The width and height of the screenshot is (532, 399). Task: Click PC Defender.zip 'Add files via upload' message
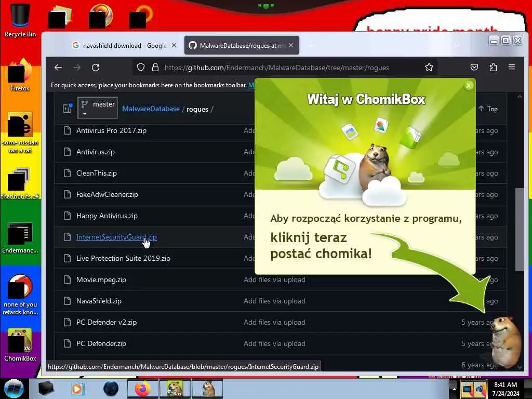tap(274, 344)
